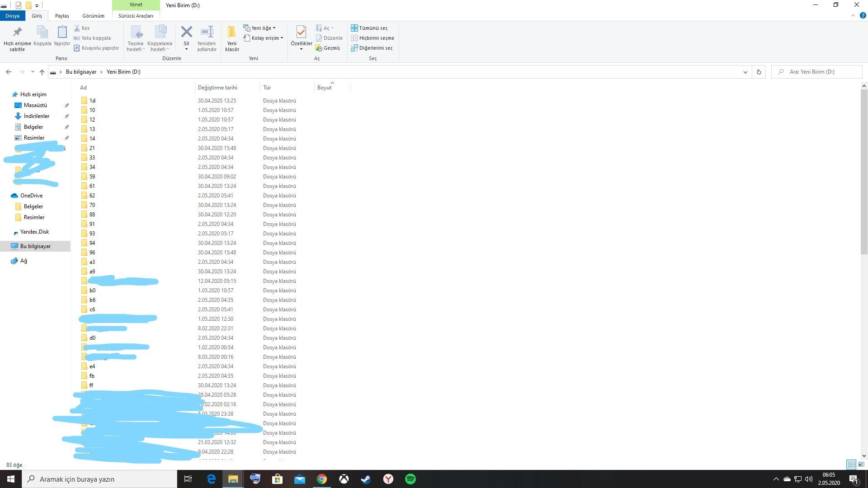Click the Sil (delete) icon in ribbon
868x488 pixels.
coord(186,33)
